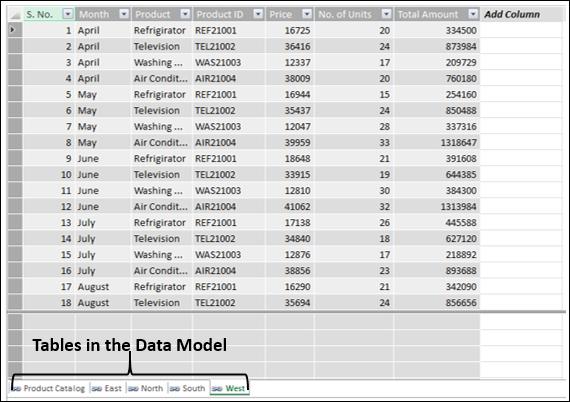This screenshot has height=402, width=570.
Task: Click Product ID TEL21002 in row 14
Action: pyautogui.click(x=229, y=238)
